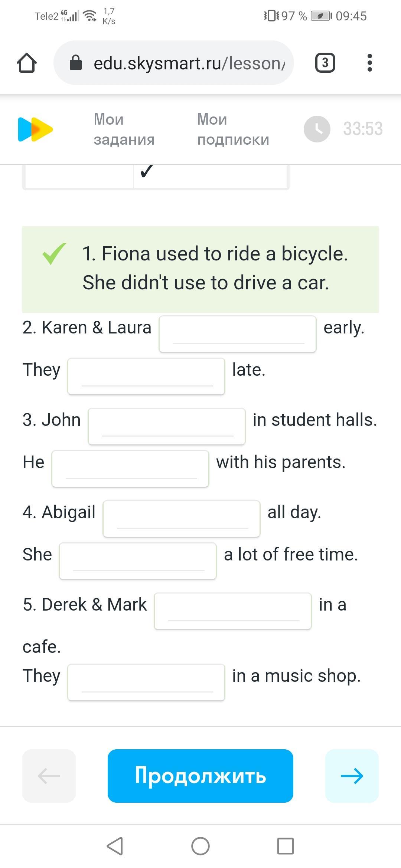Go to previous task with left arrow
This screenshot has width=401, height=868.
coord(49,776)
